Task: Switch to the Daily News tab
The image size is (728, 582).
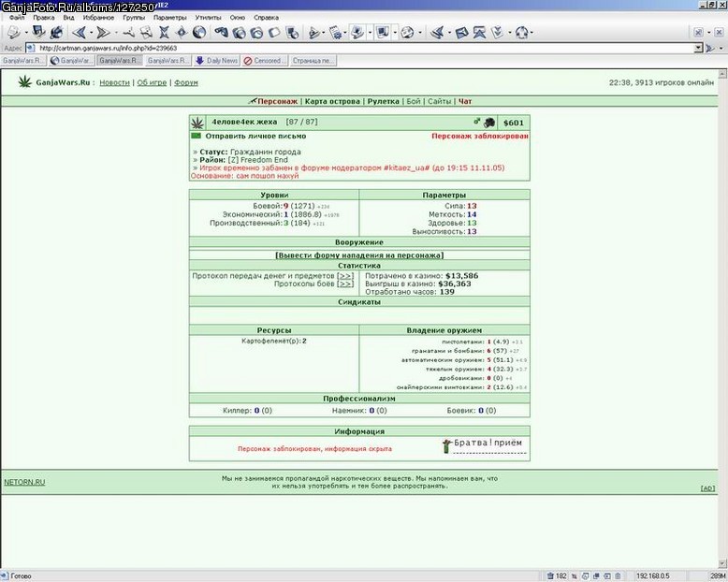Action: click(216, 61)
